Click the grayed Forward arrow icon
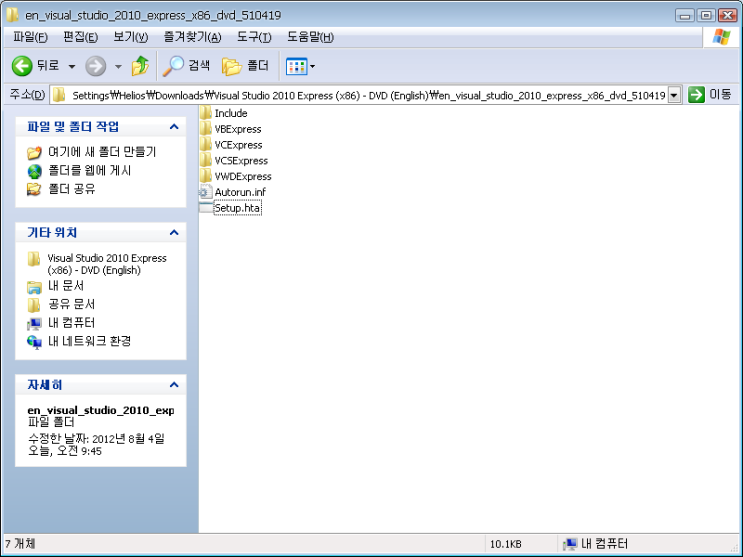Screen dimensions: 743x557 coord(95,66)
